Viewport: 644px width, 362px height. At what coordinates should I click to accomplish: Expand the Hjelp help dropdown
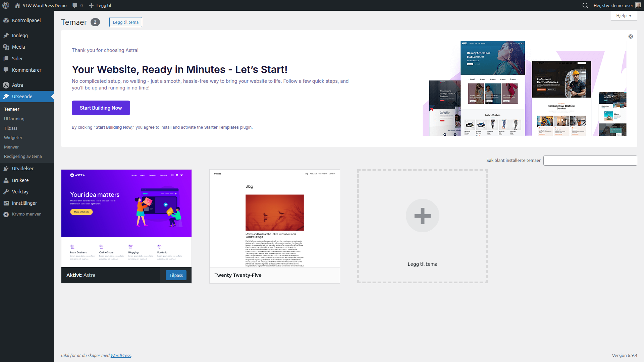(624, 15)
